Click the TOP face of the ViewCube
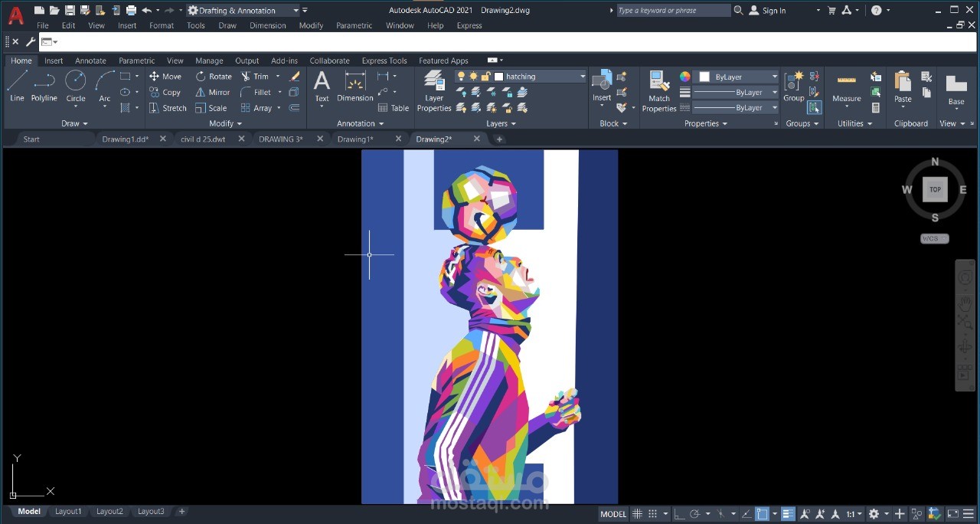The height and width of the screenshot is (524, 980). pos(935,189)
